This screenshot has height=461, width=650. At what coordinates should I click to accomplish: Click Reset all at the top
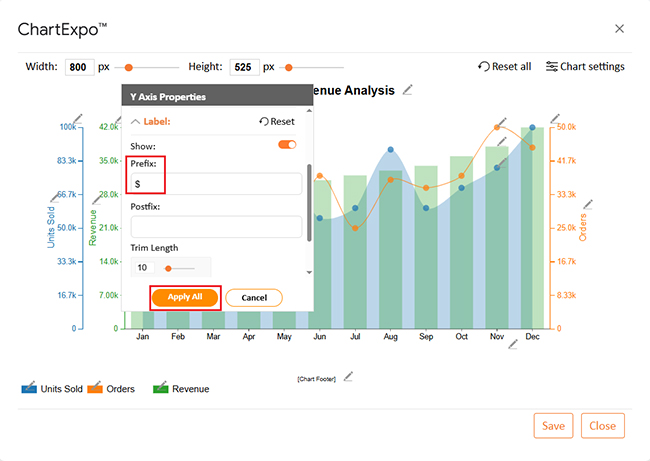pos(505,67)
